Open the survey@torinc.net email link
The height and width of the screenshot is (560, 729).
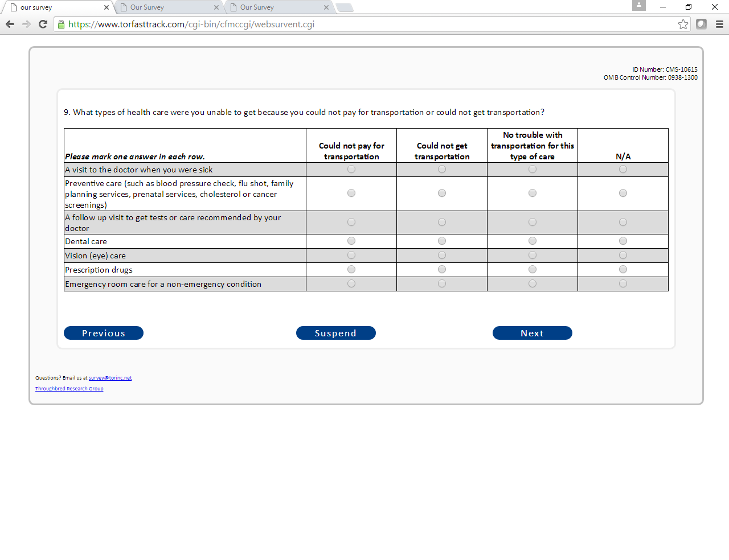pyautogui.click(x=110, y=378)
